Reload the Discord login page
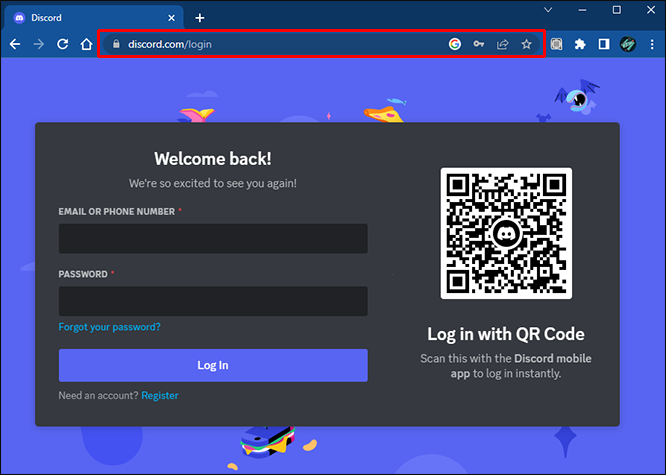 (x=62, y=44)
